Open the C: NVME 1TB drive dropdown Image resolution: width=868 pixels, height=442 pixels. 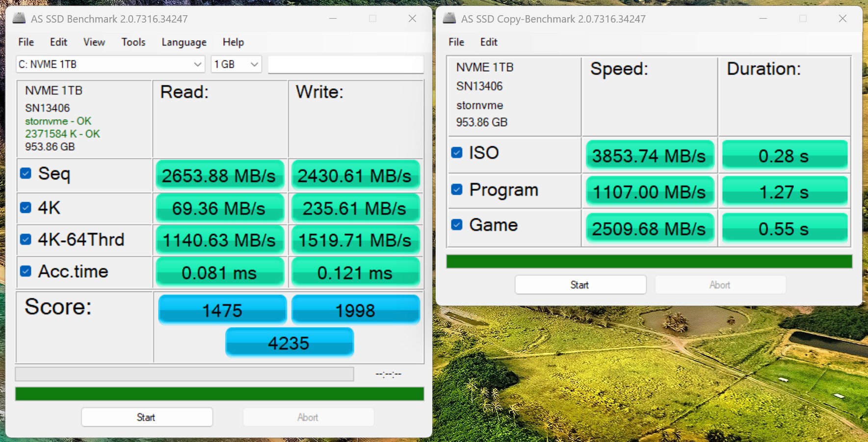tap(110, 64)
